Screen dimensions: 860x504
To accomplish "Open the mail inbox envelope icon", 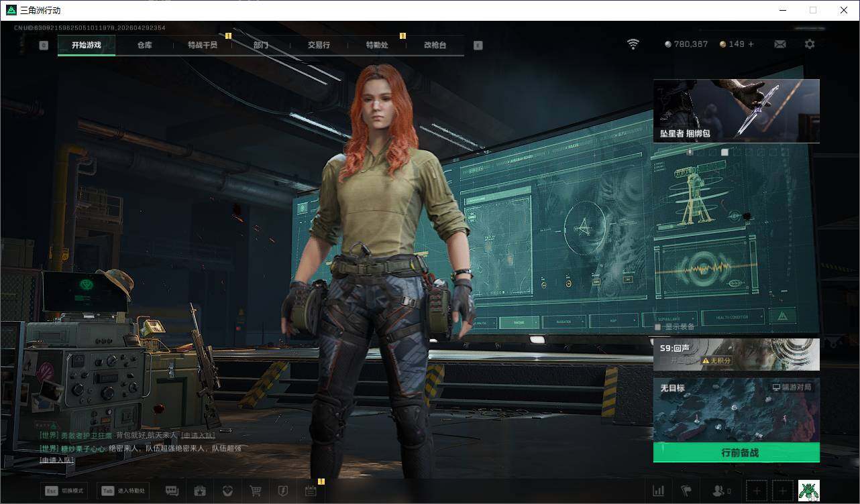I will click(x=780, y=44).
